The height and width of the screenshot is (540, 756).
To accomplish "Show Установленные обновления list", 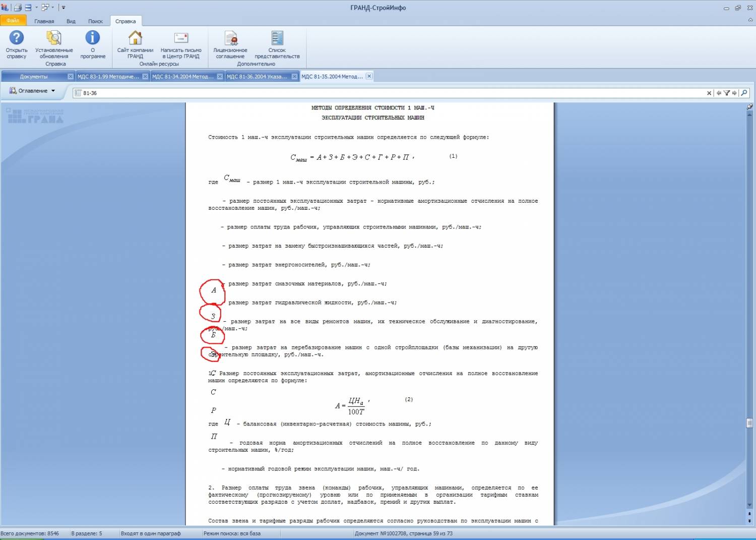I will click(54, 44).
